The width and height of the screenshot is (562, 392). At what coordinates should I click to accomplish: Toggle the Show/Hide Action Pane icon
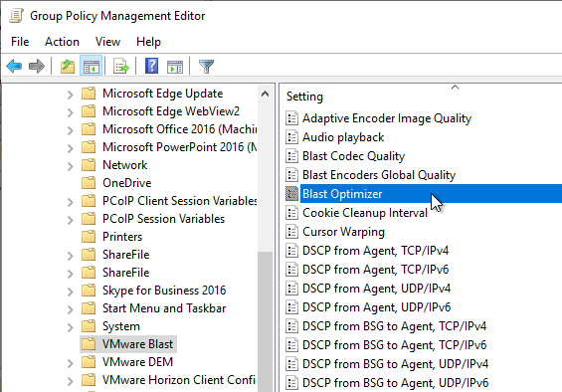(175, 67)
